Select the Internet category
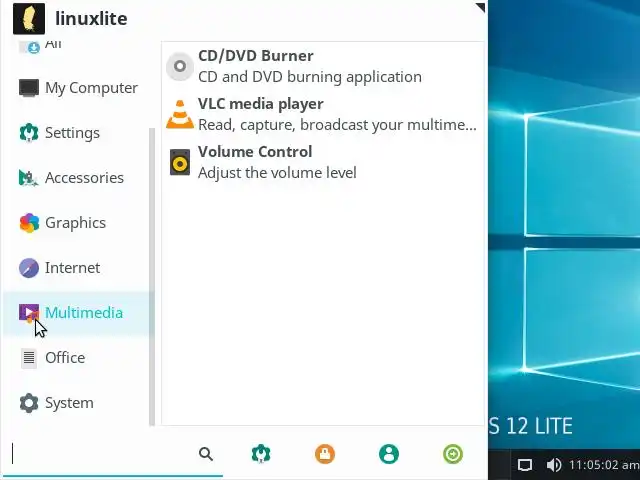The width and height of the screenshot is (640, 480). click(x=77, y=268)
